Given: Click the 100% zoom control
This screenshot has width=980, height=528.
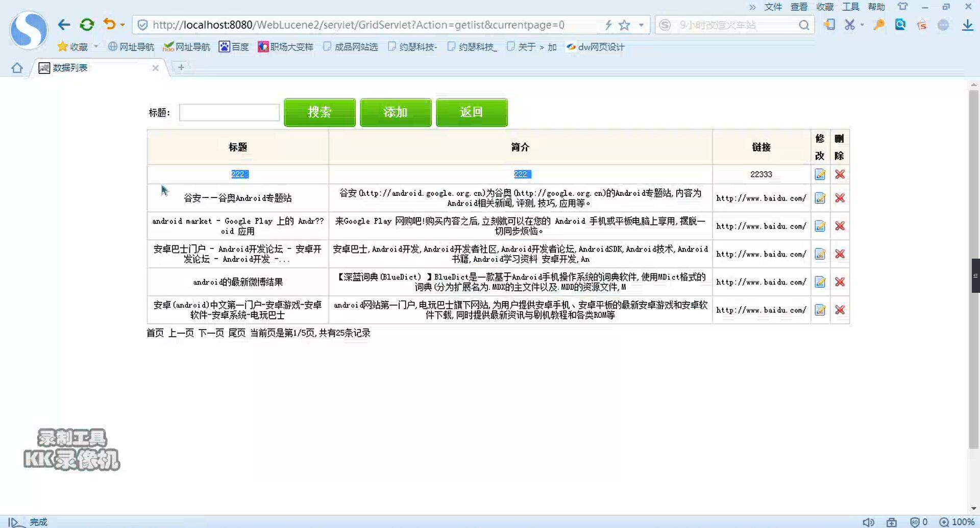Looking at the screenshot, I should [958, 522].
